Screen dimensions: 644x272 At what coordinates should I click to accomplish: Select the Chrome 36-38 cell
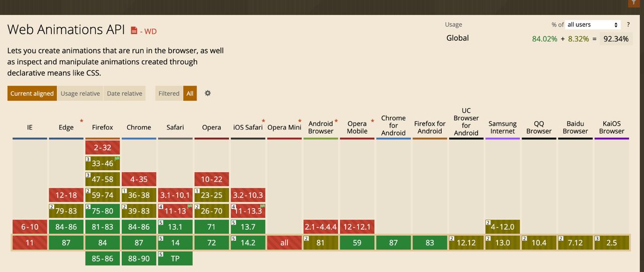point(139,195)
